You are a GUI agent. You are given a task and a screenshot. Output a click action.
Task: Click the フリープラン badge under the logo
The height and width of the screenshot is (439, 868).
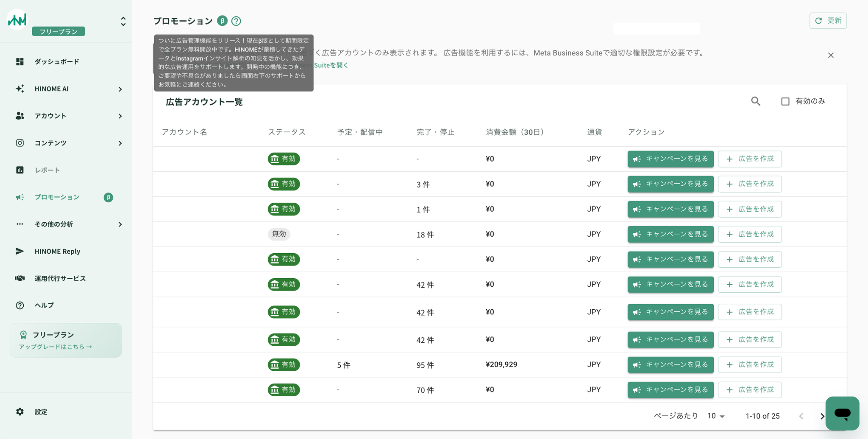tap(58, 31)
